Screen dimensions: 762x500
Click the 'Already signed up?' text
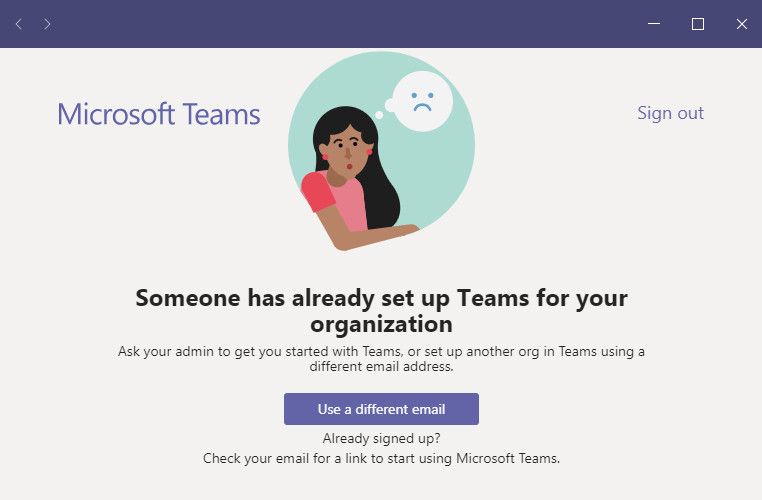point(381,438)
